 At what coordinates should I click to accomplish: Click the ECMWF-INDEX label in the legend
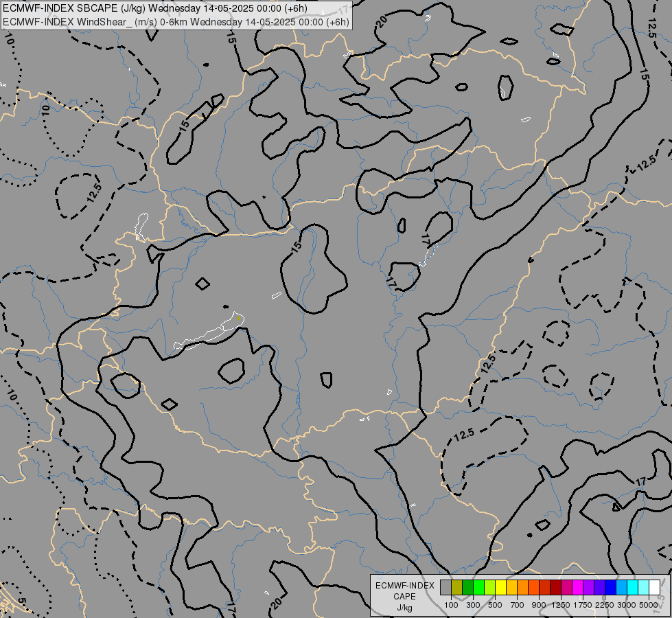[x=404, y=586]
